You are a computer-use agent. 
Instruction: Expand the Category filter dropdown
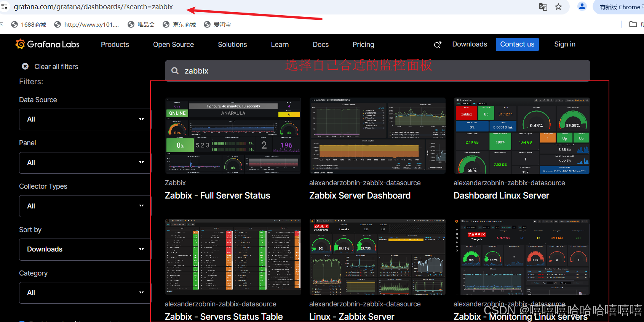point(85,293)
